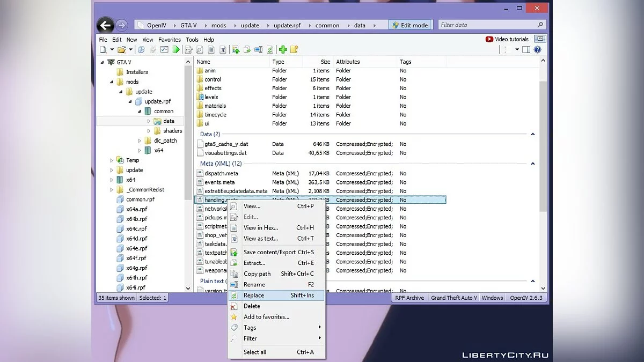
Task: Choose Replace from the context menu
Action: pos(254,295)
